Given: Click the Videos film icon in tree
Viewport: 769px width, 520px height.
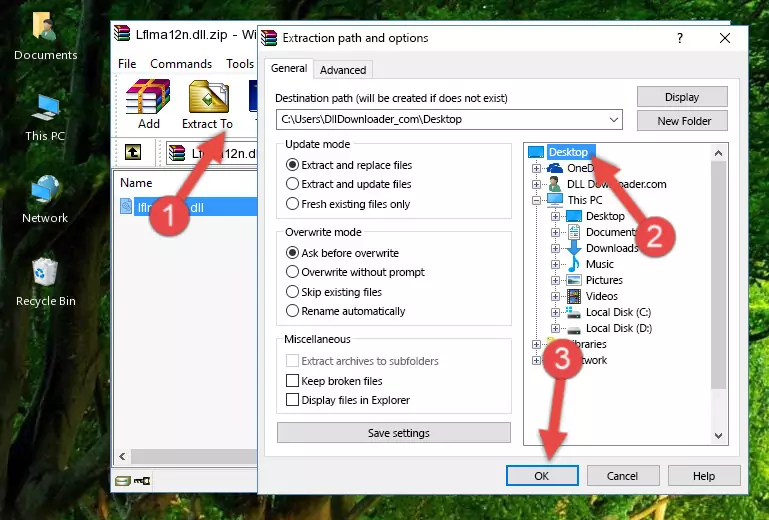Looking at the screenshot, I should coord(574,296).
